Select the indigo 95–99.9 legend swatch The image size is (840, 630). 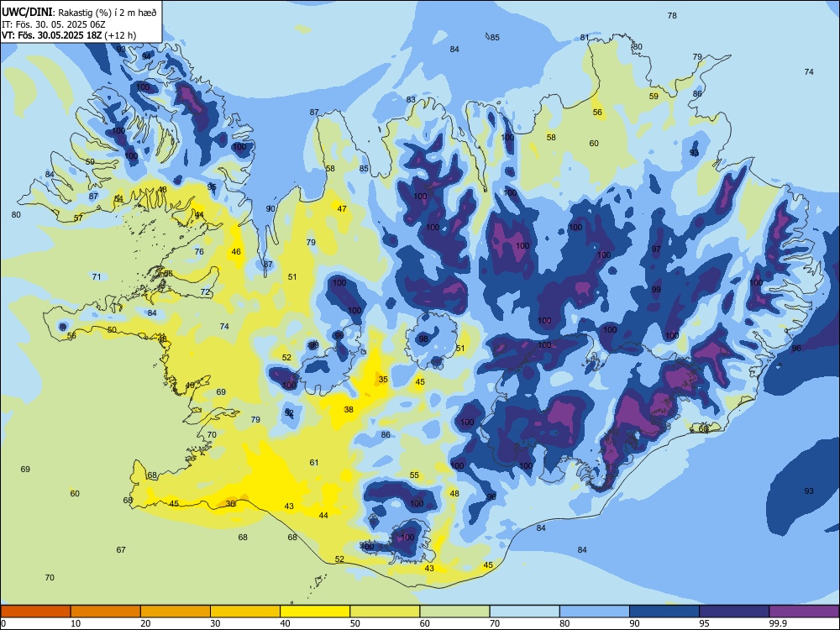[x=734, y=612]
